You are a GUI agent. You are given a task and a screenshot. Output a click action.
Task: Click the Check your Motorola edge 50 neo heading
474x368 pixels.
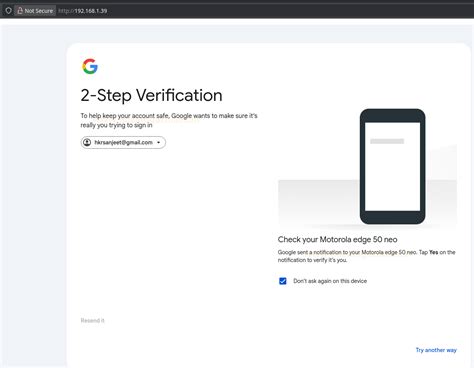click(x=337, y=239)
